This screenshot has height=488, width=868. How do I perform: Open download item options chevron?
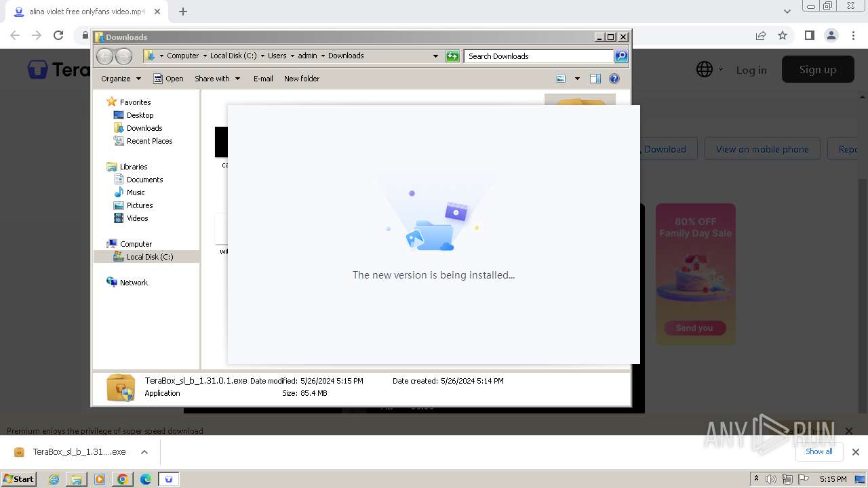(x=144, y=452)
